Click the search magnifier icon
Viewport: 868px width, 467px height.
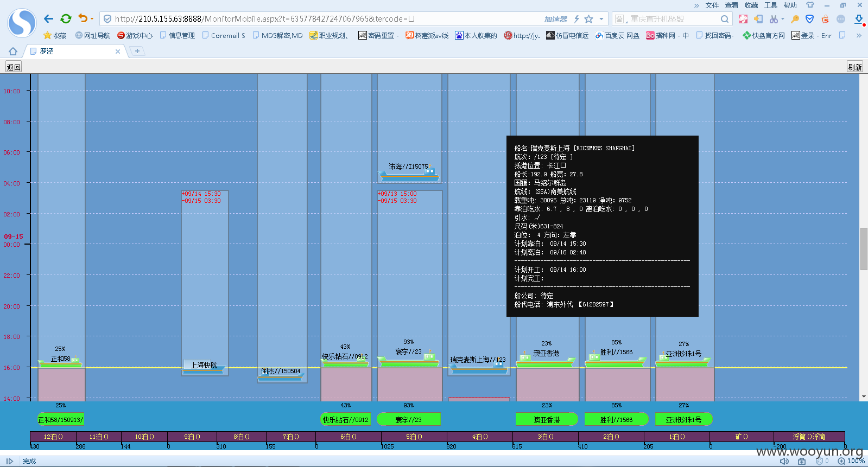coord(725,19)
